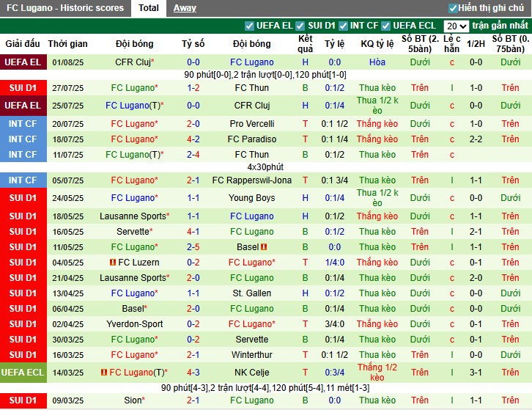Click the 0:1 3/4 odds on Rapperswil-Jona row
This screenshot has height=410, width=532.
tap(335, 180)
